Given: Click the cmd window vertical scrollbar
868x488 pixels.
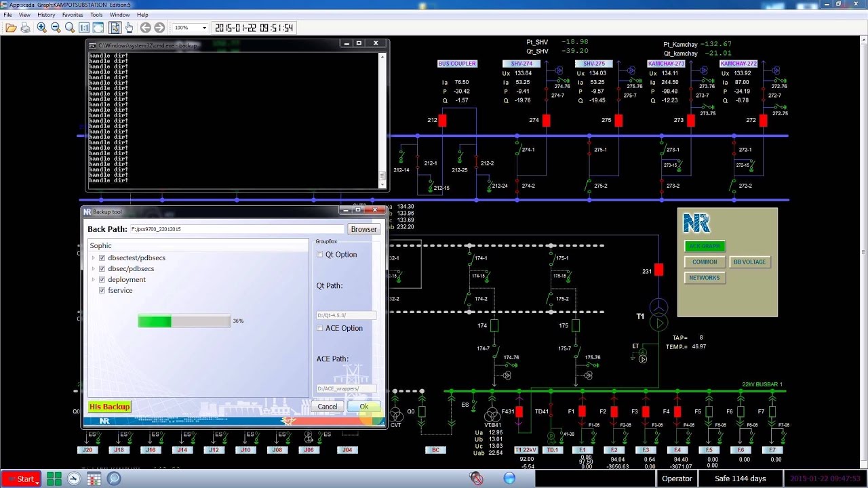Looking at the screenshot, I should click(x=382, y=119).
